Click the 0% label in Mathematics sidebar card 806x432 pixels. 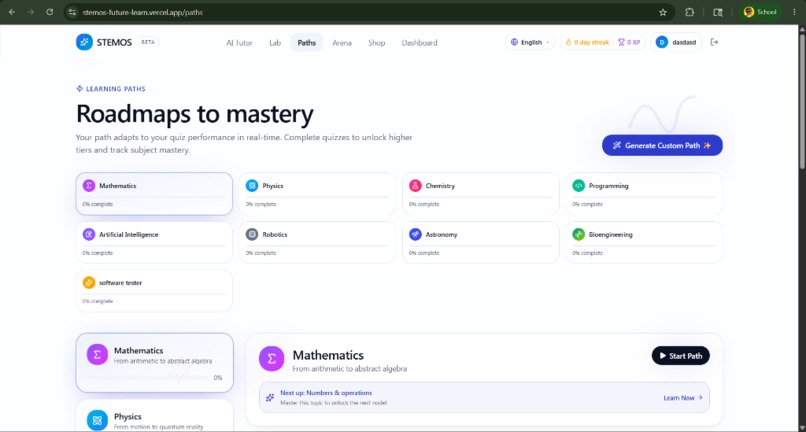coord(218,378)
